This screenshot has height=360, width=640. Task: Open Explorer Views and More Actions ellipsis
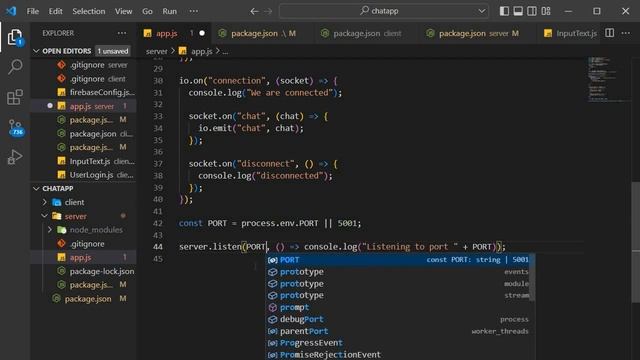coord(122,33)
